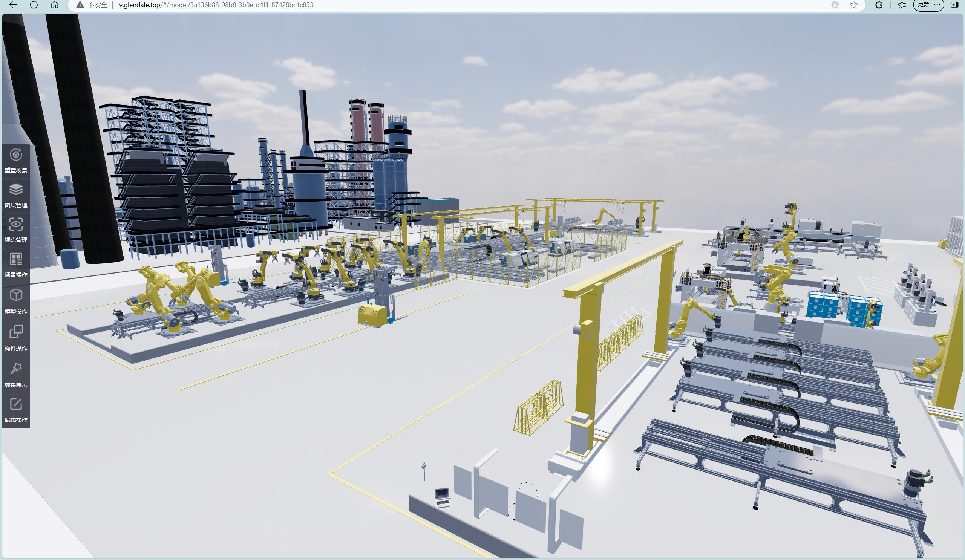The image size is (965, 560).
Task: Select the 场景操作 scene operations icon
Action: 16,259
